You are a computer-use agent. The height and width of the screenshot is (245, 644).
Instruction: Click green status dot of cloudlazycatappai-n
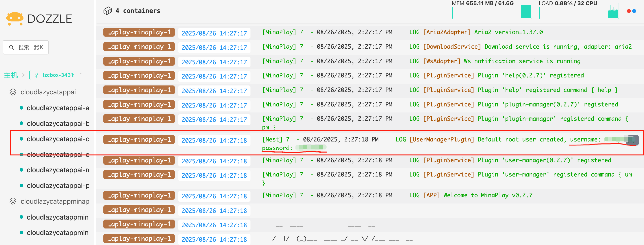click(21, 170)
